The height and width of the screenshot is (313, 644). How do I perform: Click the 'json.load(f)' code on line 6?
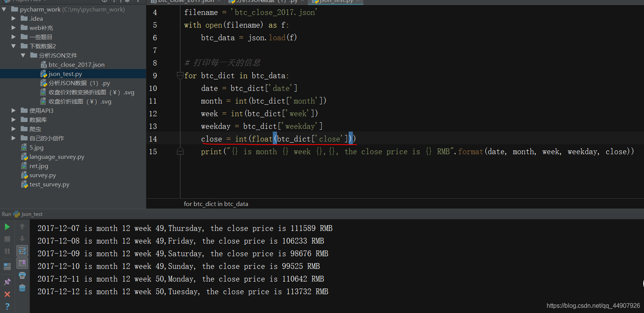pos(272,38)
